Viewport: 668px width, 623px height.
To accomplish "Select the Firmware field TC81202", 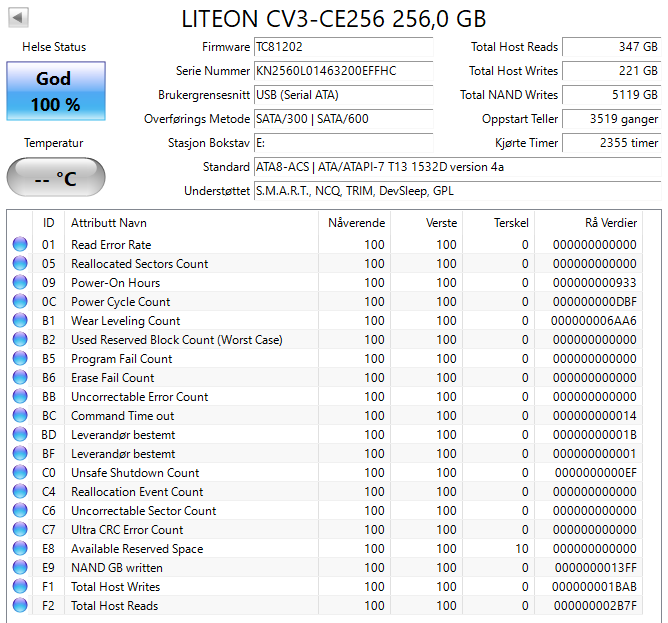I will [x=343, y=47].
